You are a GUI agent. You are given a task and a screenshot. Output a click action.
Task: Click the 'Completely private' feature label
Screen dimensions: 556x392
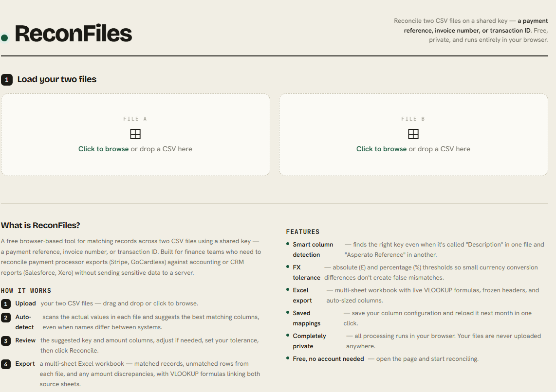click(309, 341)
